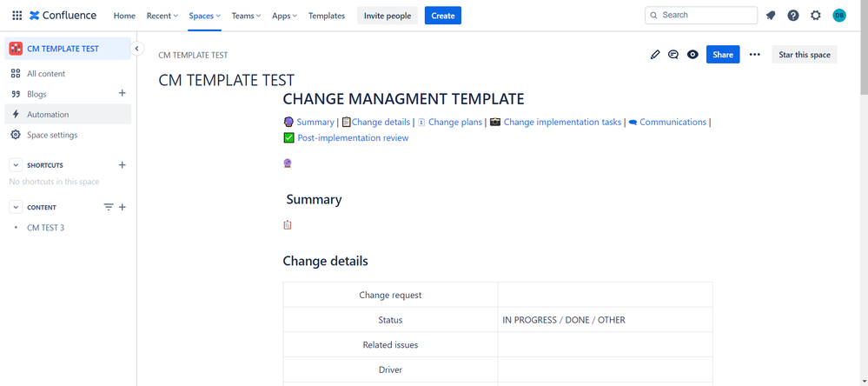Open Space settings in sidebar
868x386 pixels.
(68, 135)
